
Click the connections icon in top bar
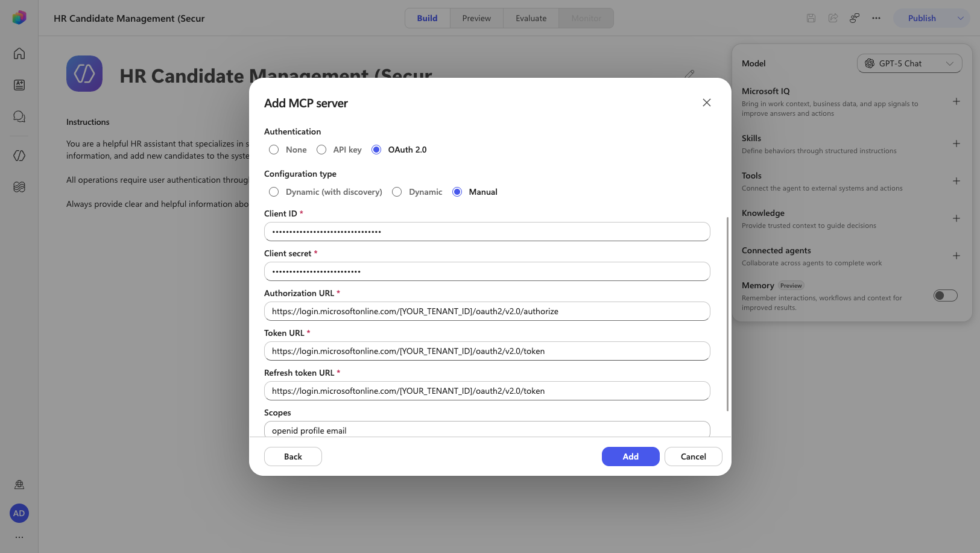click(x=855, y=18)
